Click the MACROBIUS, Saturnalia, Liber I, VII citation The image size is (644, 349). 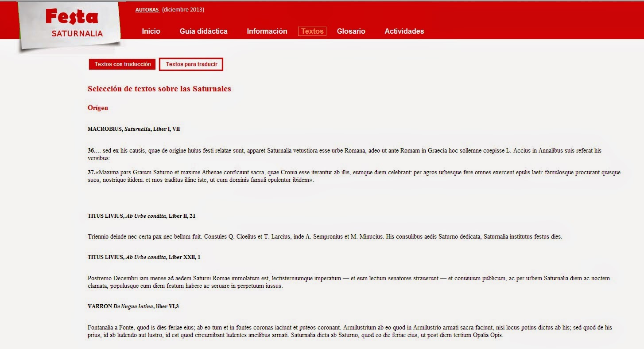[x=134, y=129]
